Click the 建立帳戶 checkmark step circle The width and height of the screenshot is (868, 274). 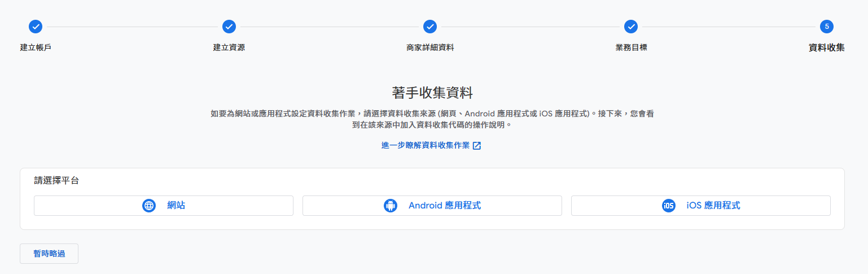click(36, 27)
